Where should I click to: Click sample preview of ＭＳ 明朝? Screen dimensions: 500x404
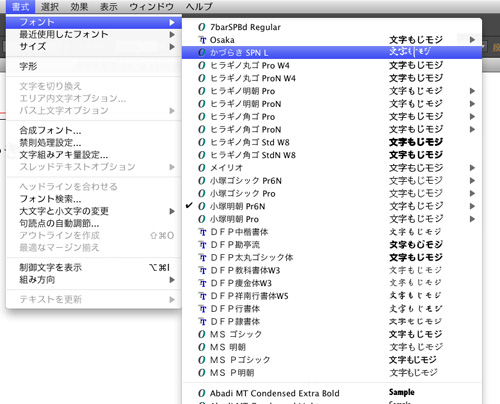416,347
